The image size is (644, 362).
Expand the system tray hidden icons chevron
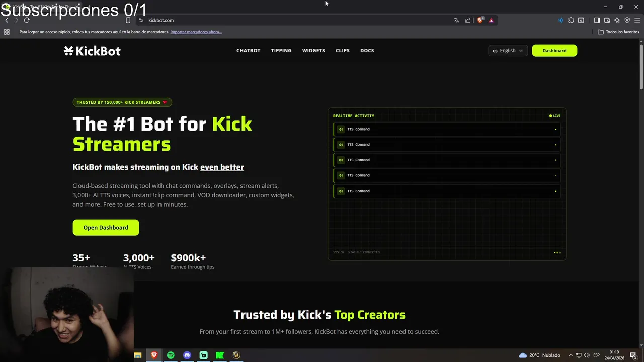[570, 355]
